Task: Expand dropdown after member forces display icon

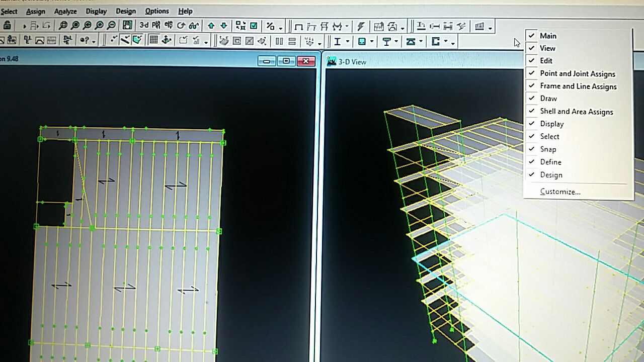Action: 347,26
